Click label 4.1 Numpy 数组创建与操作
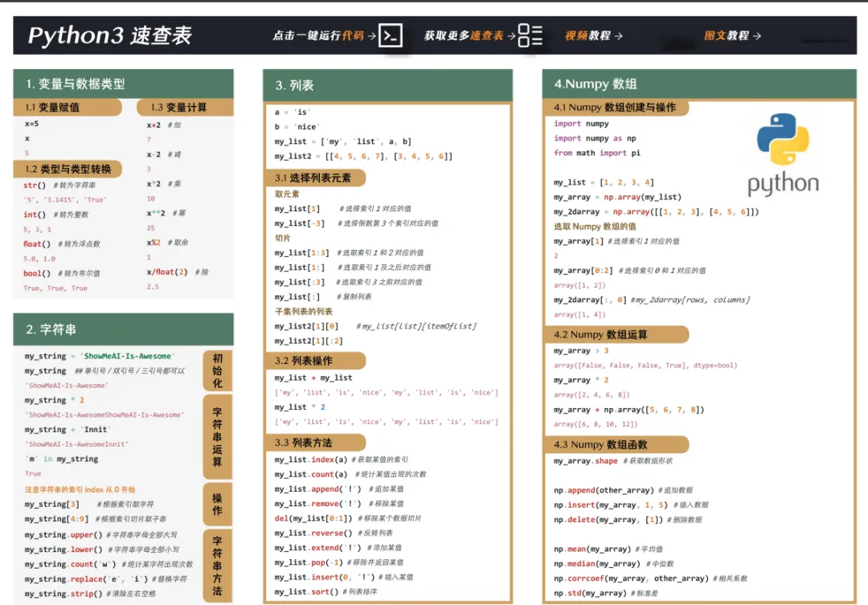Image resolution: width=868 pixels, height=605 pixels. coord(616,108)
